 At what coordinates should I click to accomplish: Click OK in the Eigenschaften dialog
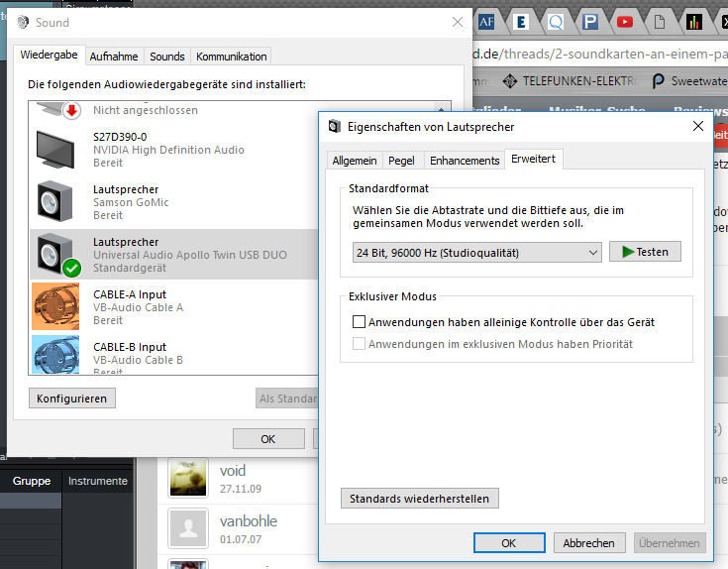point(509,543)
